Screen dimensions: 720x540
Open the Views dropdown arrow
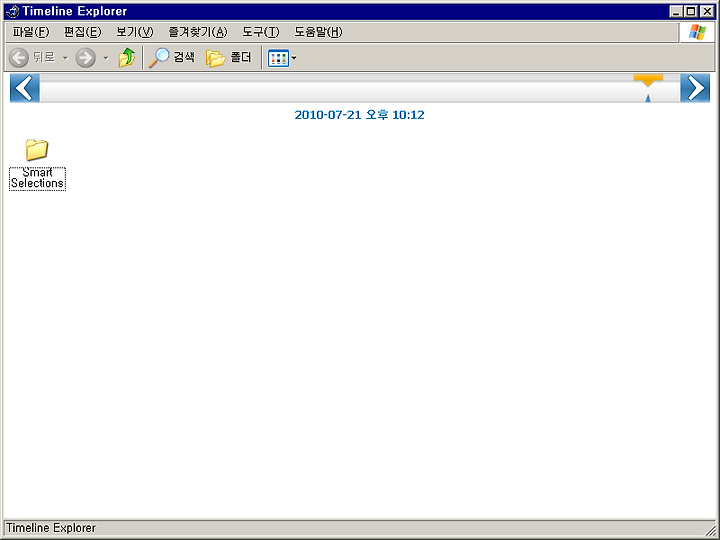point(294,58)
